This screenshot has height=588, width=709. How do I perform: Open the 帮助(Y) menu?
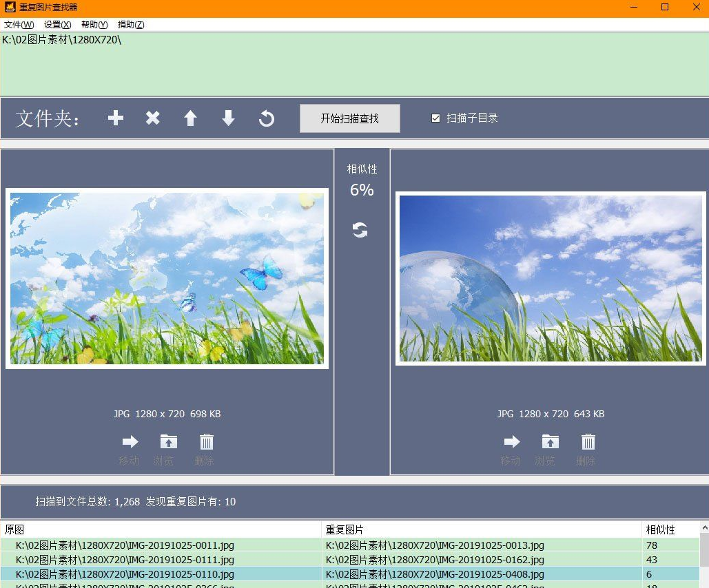[94, 25]
